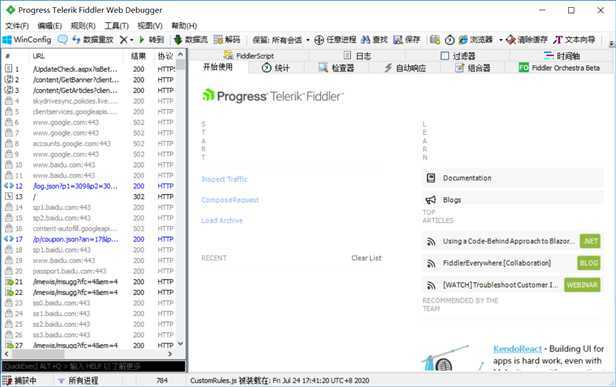Click the comment speech bubble icon

(x=62, y=40)
